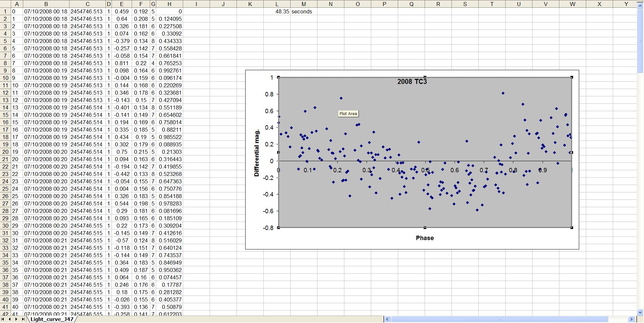Select column H header
This screenshot has height=323, width=644.
click(169, 4)
